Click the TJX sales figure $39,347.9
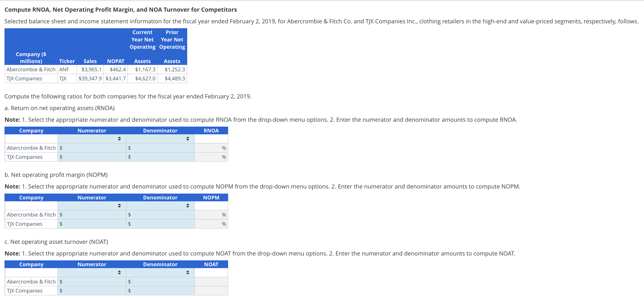 pyautogui.click(x=90, y=78)
